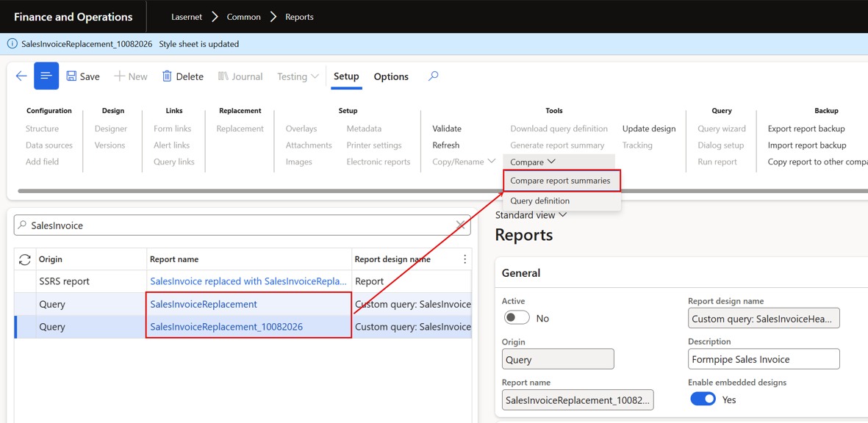Click the Export report backup button
868x423 pixels.
(x=806, y=129)
